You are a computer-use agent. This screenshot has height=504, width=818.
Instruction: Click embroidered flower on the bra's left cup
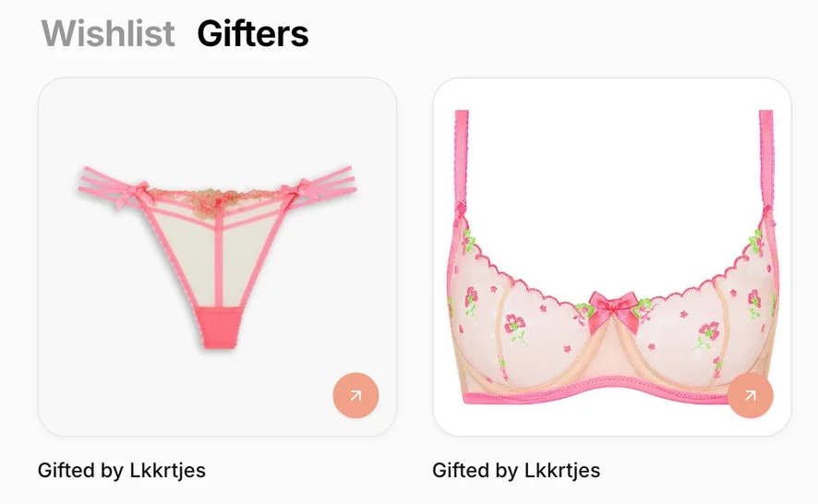[x=515, y=328]
